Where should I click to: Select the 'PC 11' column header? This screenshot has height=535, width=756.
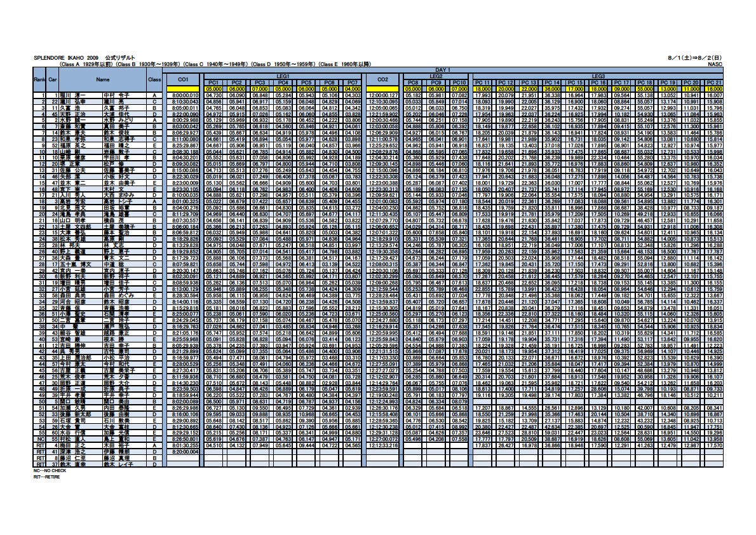pos(483,83)
